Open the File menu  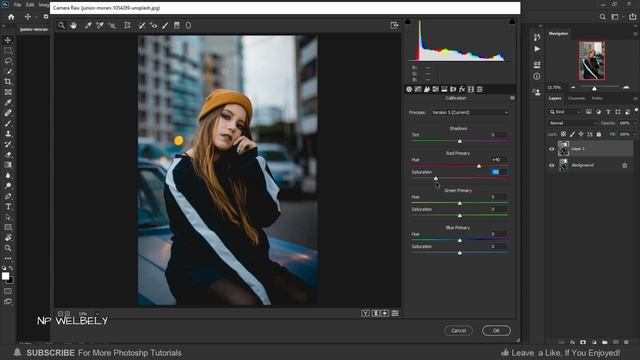18,4
